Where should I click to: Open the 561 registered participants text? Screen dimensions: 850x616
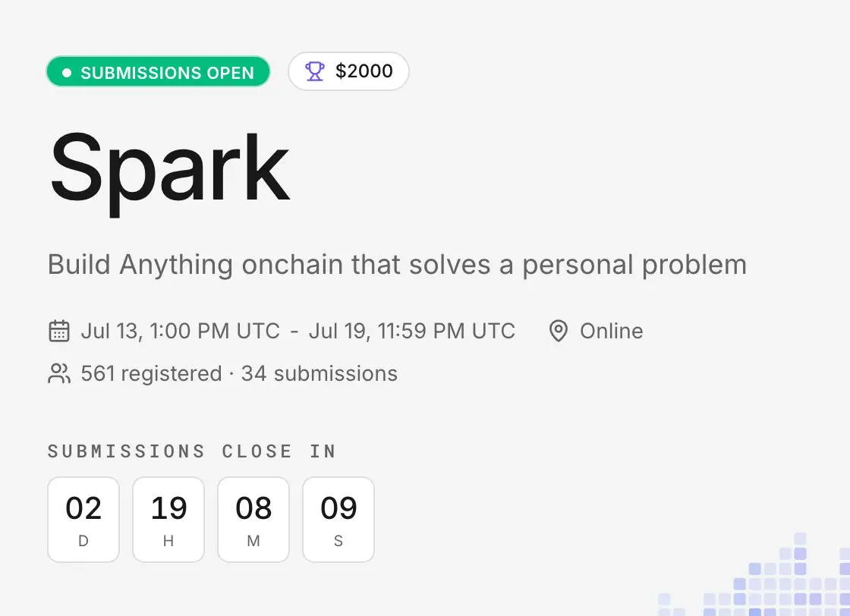pyautogui.click(x=151, y=374)
